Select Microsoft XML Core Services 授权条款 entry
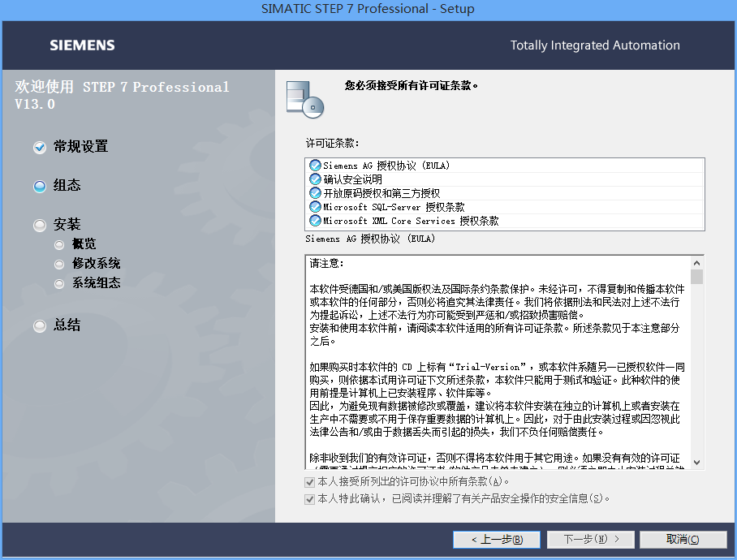This screenshot has width=737, height=560. (x=504, y=220)
